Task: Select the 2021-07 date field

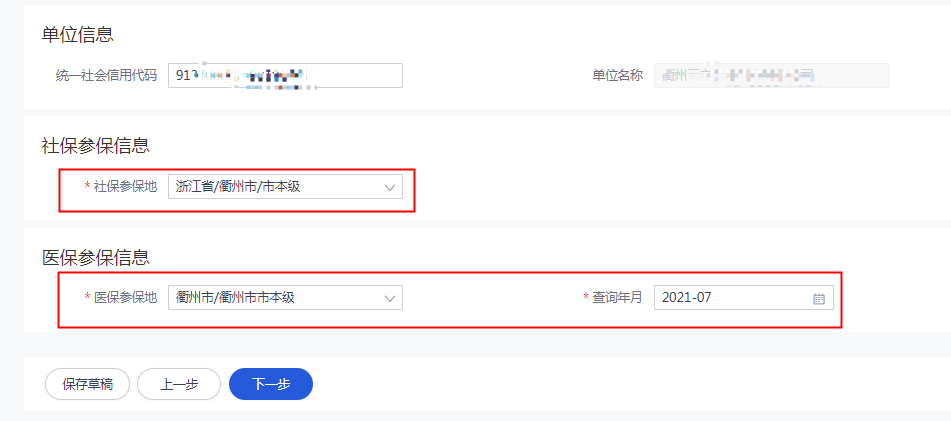Action: pos(733,298)
